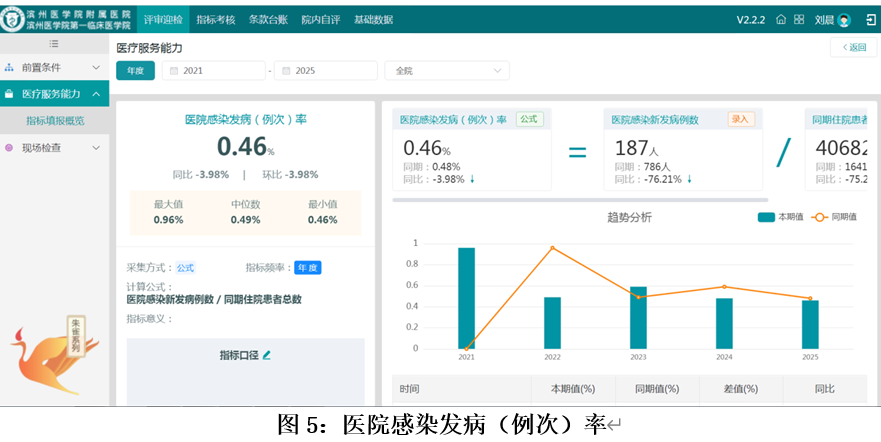Collapse sidebar with the hamburger icon
The height and width of the screenshot is (442, 881).
click(54, 44)
